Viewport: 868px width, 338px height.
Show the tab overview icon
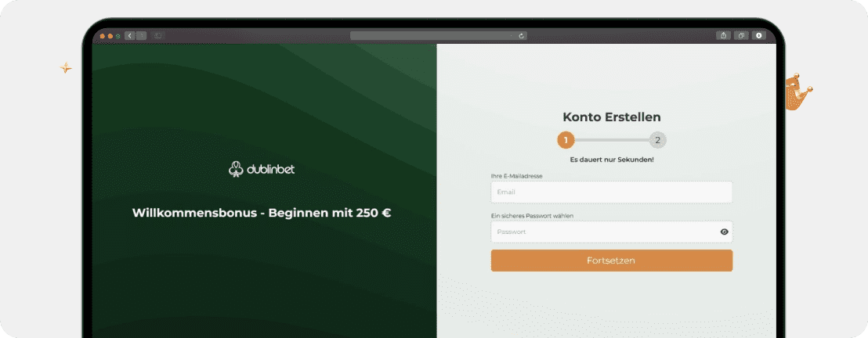tap(741, 35)
